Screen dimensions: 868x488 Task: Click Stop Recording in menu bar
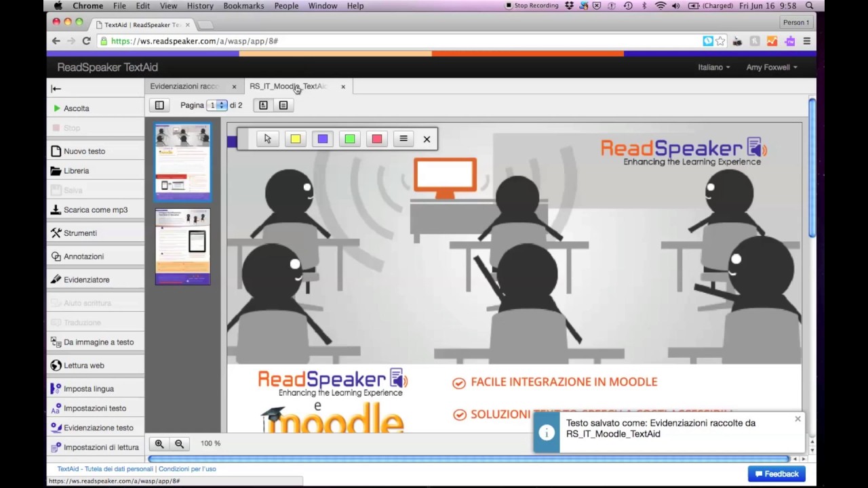coord(532,5)
